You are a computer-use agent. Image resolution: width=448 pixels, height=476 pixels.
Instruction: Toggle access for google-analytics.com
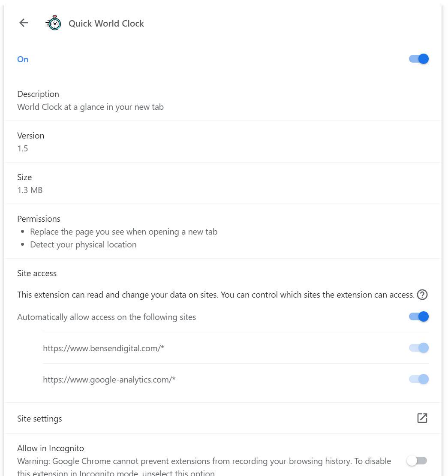419,379
